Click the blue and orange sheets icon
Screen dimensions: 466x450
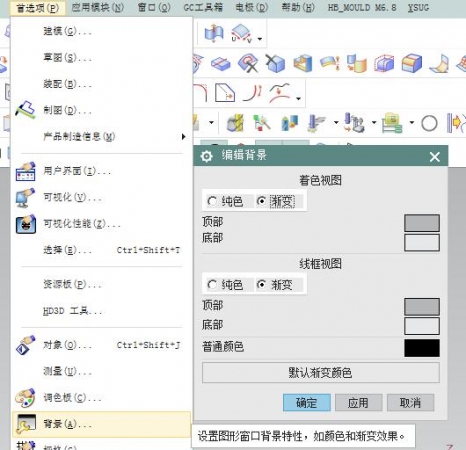pyautogui.click(x=356, y=63)
